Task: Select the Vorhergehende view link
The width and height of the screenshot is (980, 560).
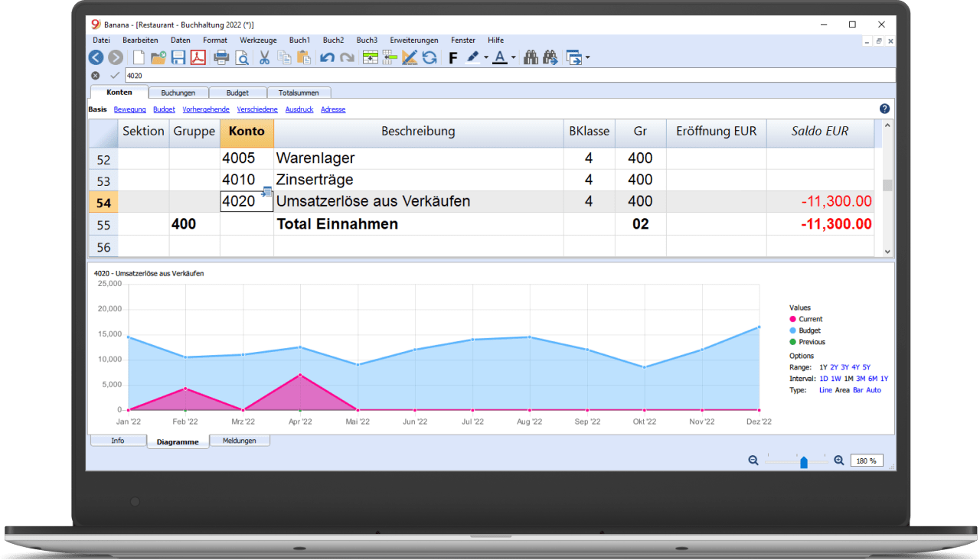Action: (206, 109)
